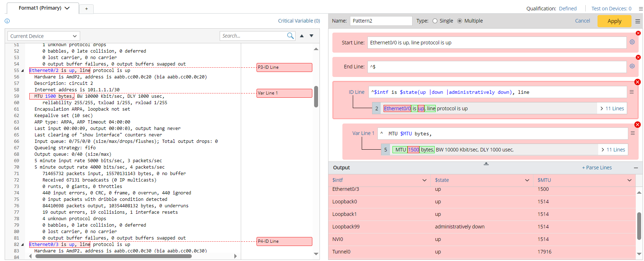Expand the $state column dropdown
This screenshot has height=261, width=644.
pos(527,180)
